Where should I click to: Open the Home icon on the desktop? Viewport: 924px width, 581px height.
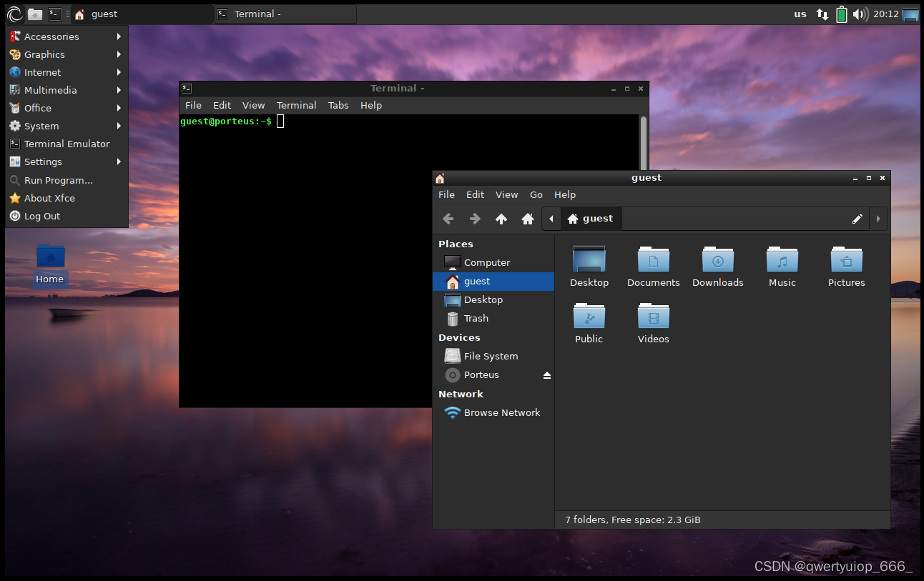[x=49, y=257]
